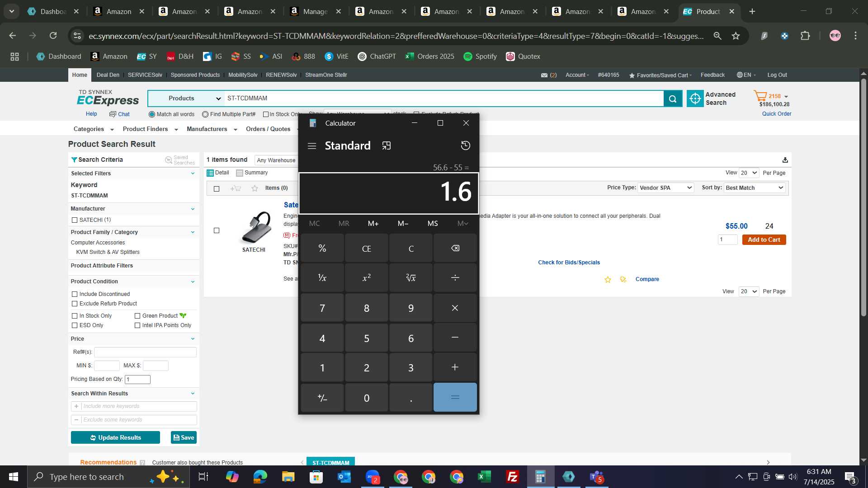
Task: Click the Keep on top icon beside Standard
Action: 386,146
